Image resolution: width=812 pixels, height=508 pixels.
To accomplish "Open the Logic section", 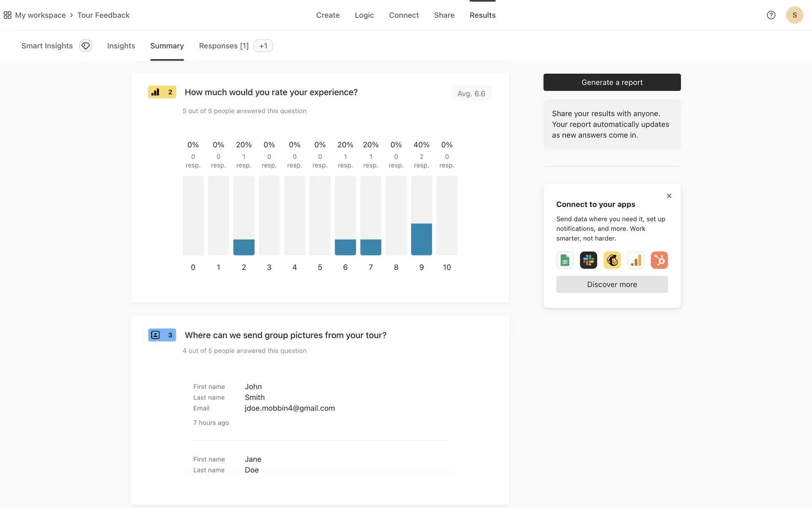I will pos(364,15).
